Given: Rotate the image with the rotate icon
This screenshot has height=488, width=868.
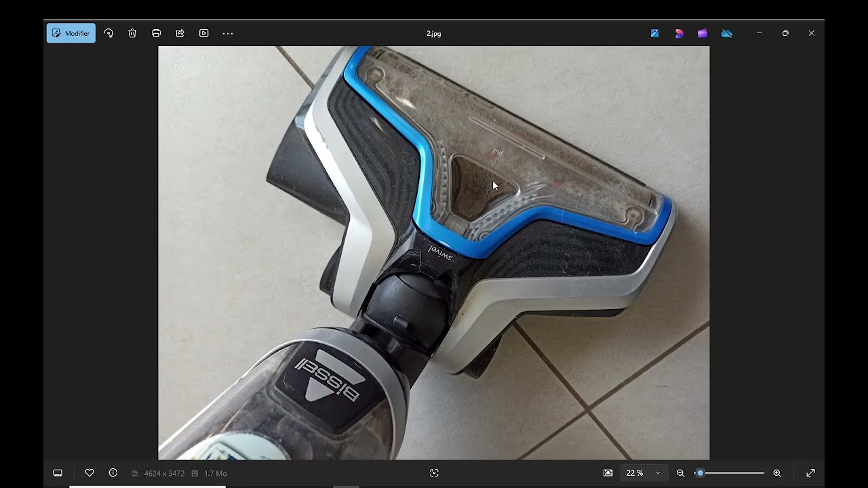Looking at the screenshot, I should pos(108,33).
